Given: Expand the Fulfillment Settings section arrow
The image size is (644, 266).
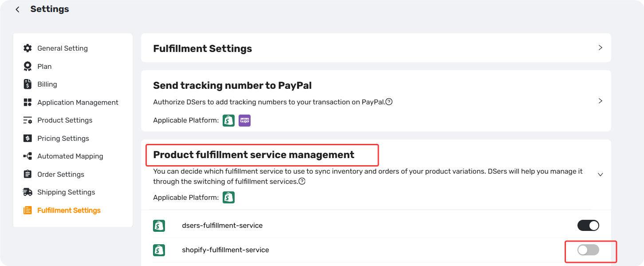Looking at the screenshot, I should pos(600,48).
